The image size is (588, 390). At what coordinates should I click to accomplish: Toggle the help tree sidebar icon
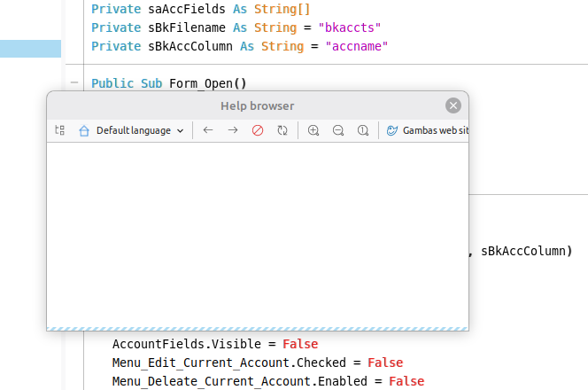click(59, 130)
